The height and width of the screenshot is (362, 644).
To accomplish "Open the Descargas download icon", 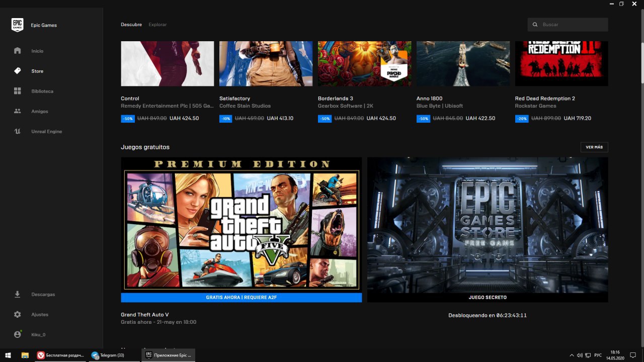I will point(18,294).
